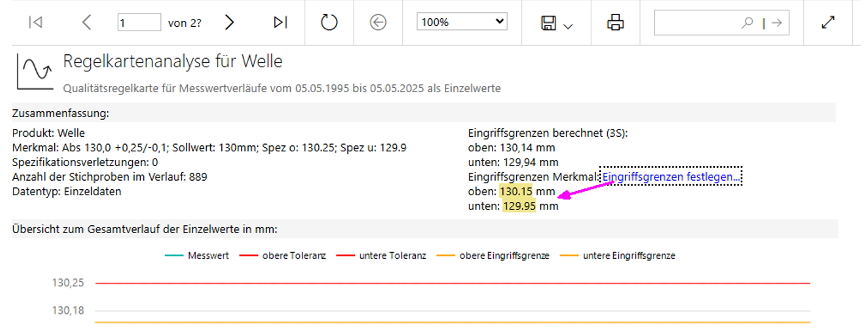This screenshot has width=868, height=332.
Task: Click 'Eingriffsgrenzen berechnet (3S):' text
Action: (x=548, y=133)
